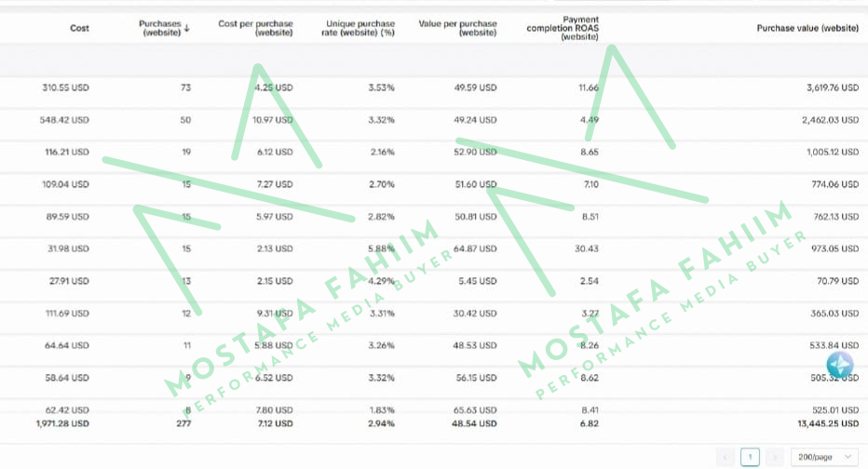Screen dimensions: 868x469
Task: Click the sort arrow beside Purchases header
Action: click(x=187, y=28)
